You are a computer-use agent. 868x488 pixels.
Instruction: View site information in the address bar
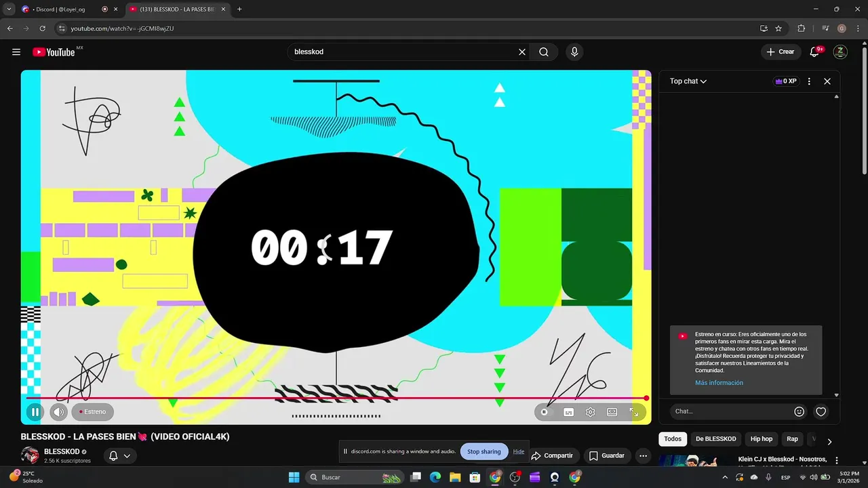click(62, 28)
